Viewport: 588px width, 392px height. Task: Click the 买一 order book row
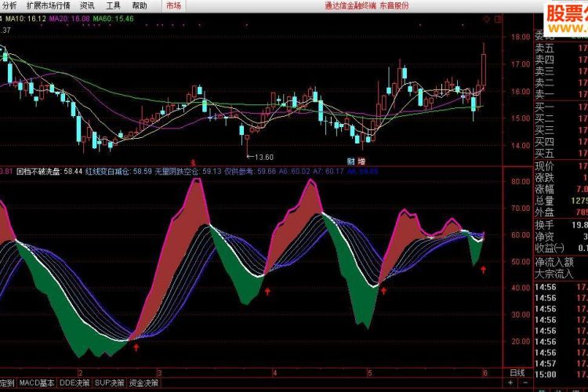[x=561, y=107]
